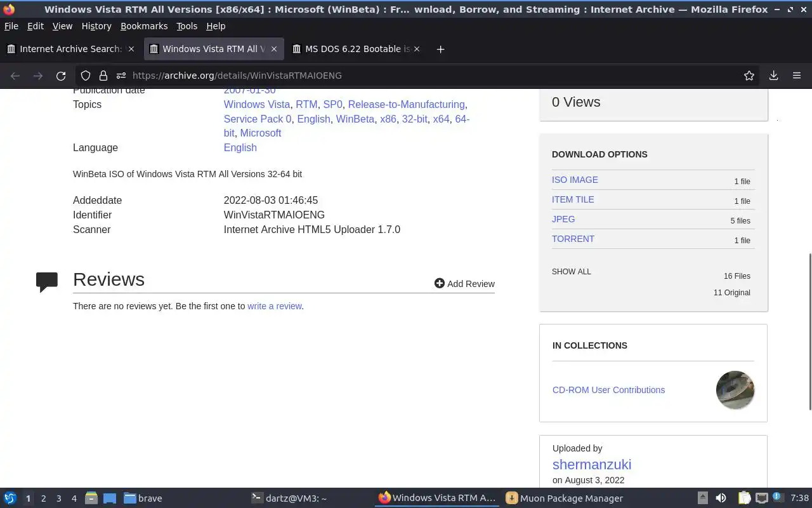Close the MS DOS 6.22 Bootable tab
The height and width of the screenshot is (508, 812).
417,49
